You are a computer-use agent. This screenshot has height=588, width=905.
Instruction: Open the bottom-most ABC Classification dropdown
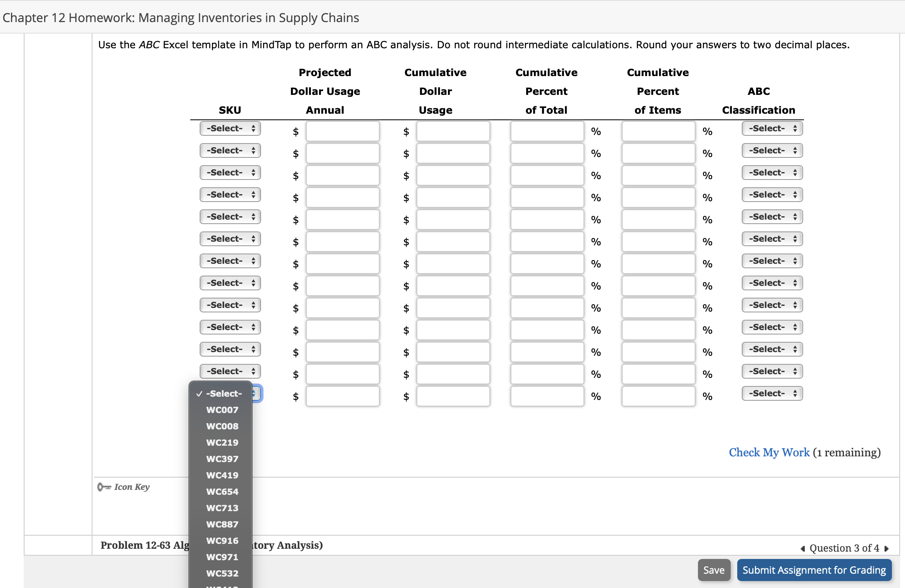pos(771,393)
